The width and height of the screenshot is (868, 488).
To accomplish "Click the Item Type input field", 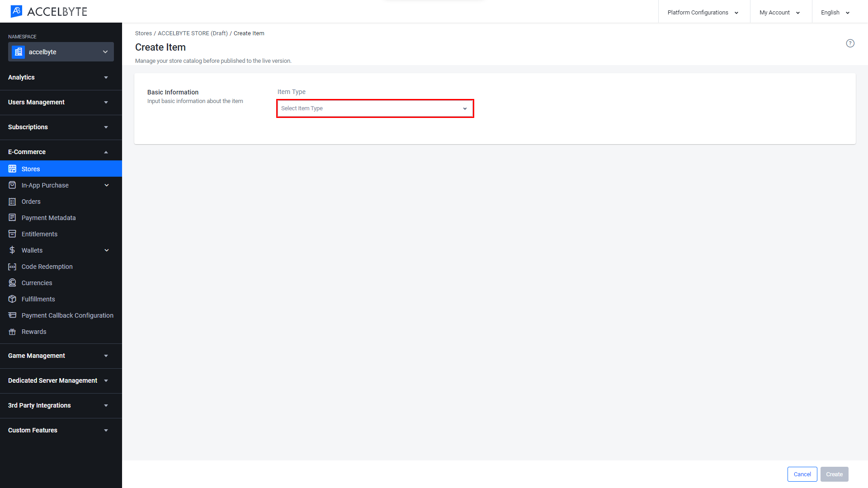I will (x=375, y=108).
